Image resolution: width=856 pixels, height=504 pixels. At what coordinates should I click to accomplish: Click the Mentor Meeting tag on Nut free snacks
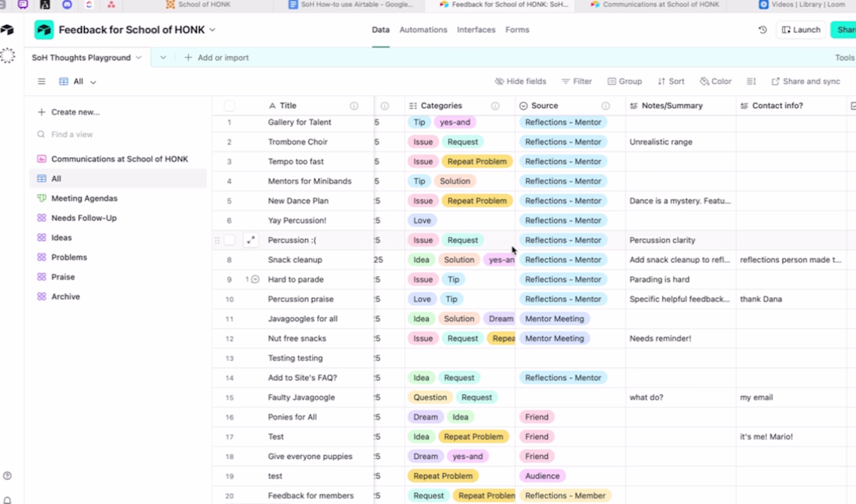[x=554, y=338]
